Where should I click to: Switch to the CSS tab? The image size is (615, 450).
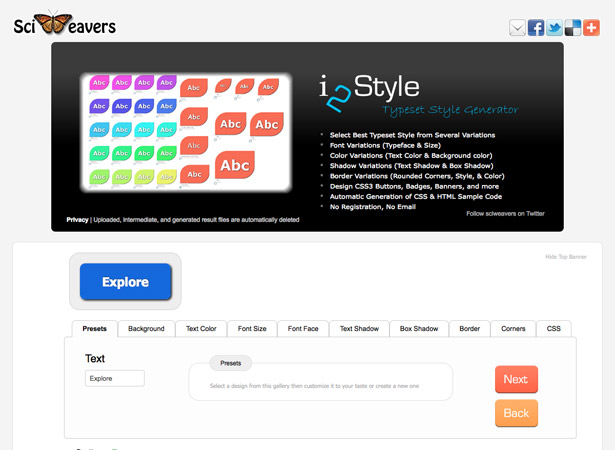pos(553,329)
